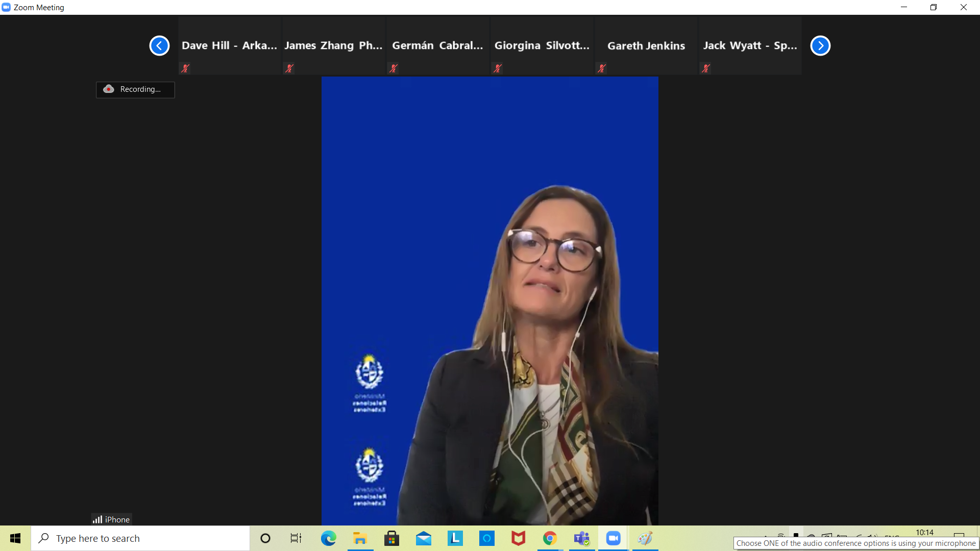980x551 pixels.
Task: Click the left arrow to show previous participants
Action: [159, 46]
